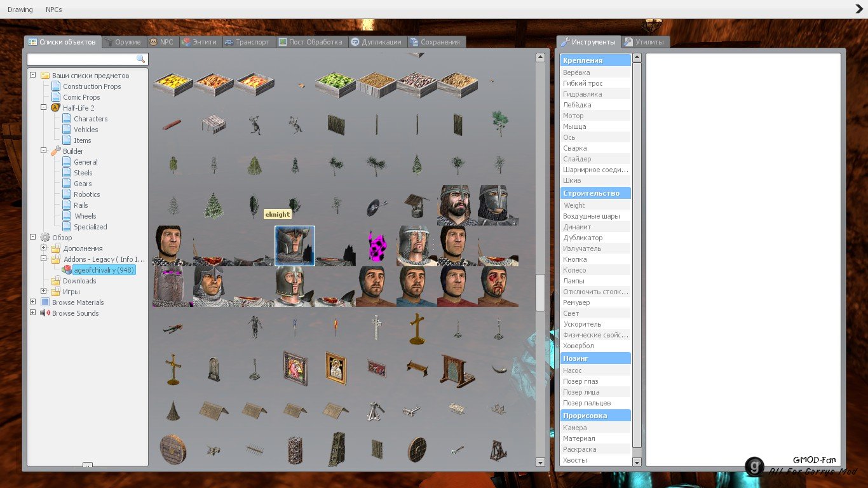868x488 pixels.
Task: Open Half-Life 2 Characters list
Action: [90, 119]
